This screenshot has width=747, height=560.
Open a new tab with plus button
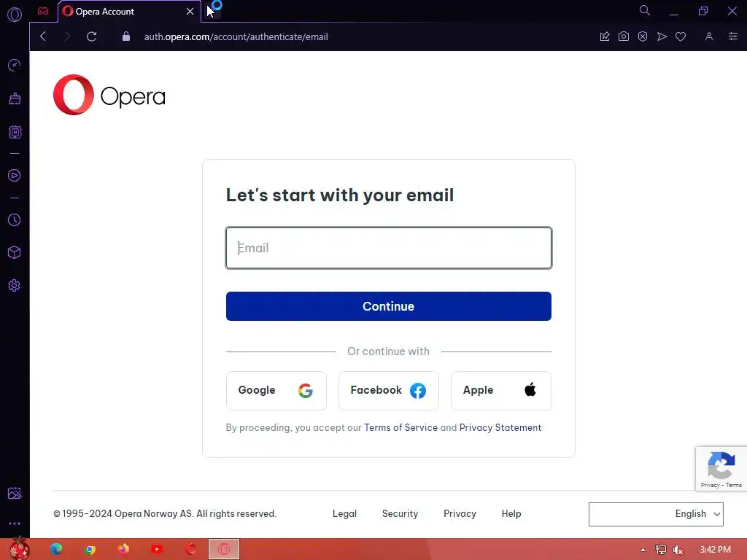(x=212, y=10)
